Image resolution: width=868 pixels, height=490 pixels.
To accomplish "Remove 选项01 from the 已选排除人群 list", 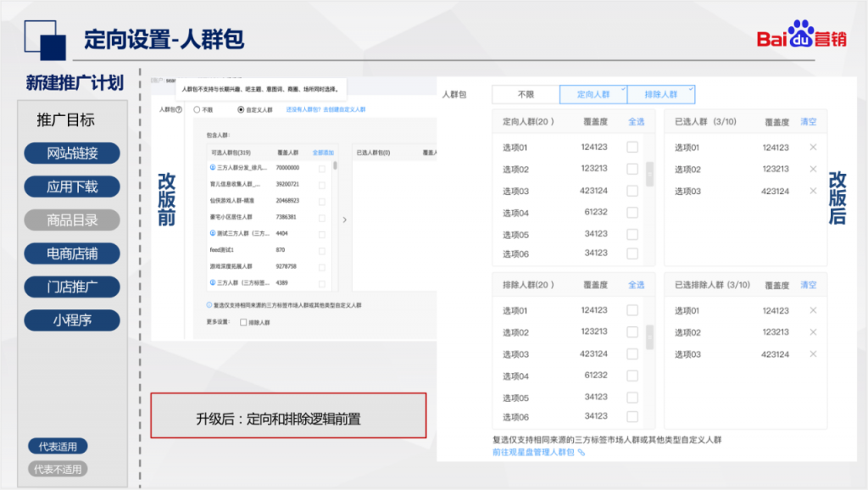I will click(x=813, y=310).
